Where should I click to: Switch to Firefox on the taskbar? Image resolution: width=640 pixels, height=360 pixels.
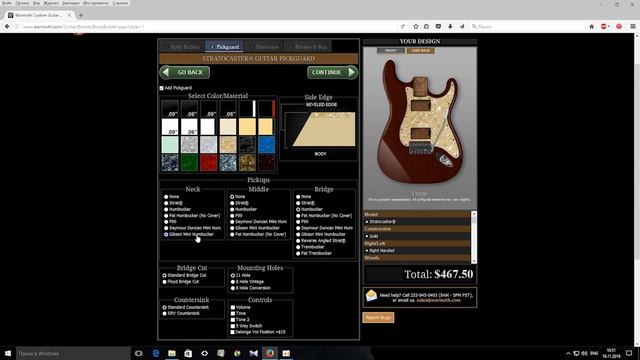point(270,353)
